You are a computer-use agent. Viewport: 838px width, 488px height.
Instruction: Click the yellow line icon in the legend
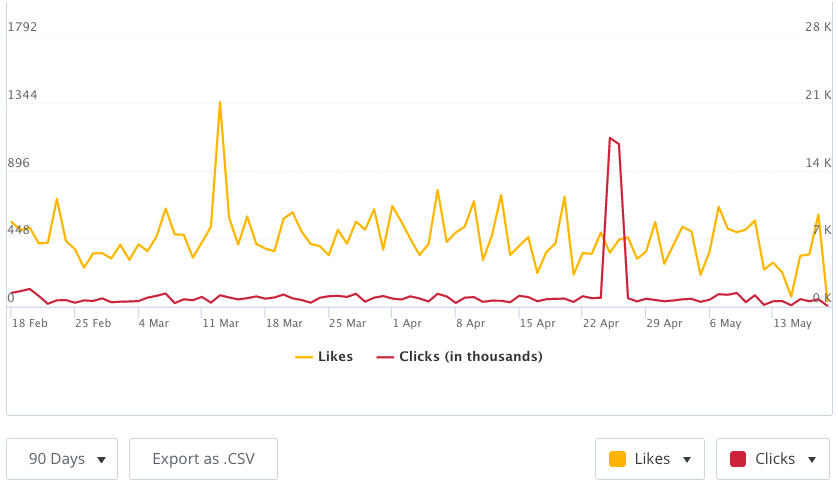(x=303, y=356)
